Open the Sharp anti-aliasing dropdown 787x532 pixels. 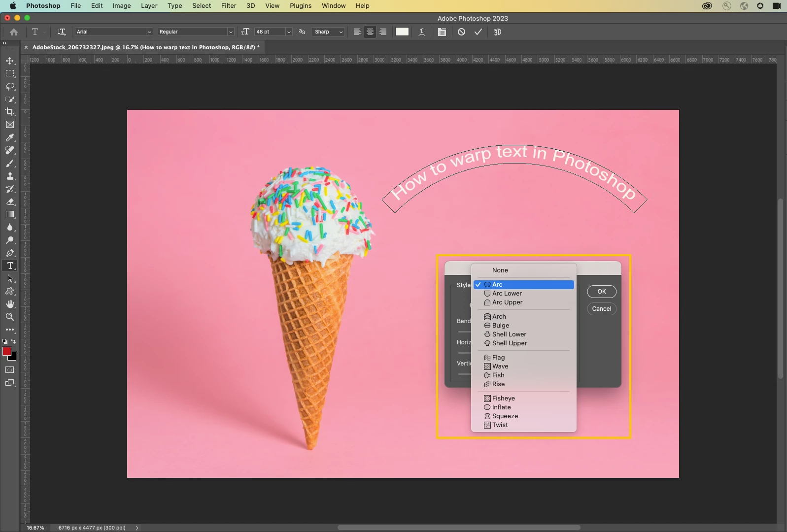[x=328, y=32]
